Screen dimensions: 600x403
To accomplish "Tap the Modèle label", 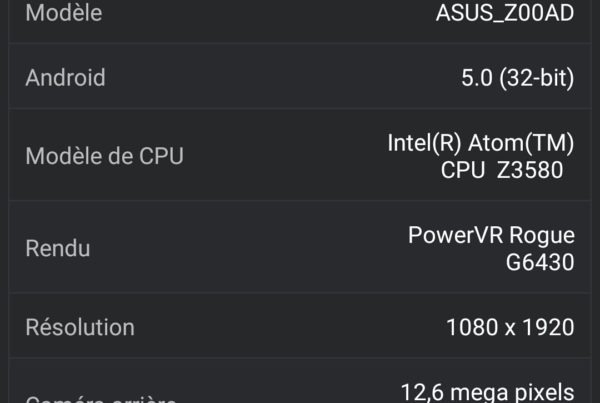I will tap(64, 13).
